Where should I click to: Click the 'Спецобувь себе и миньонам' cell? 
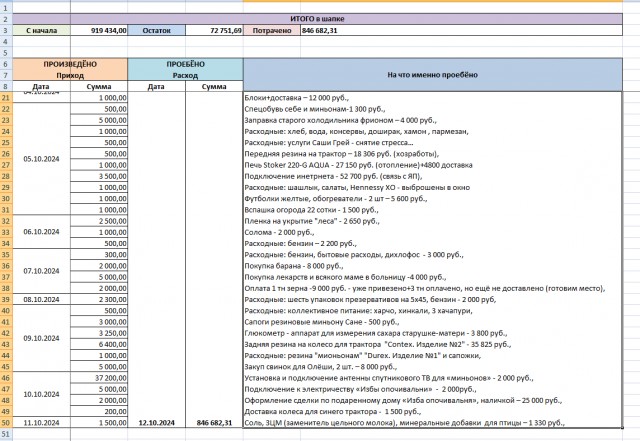point(433,109)
